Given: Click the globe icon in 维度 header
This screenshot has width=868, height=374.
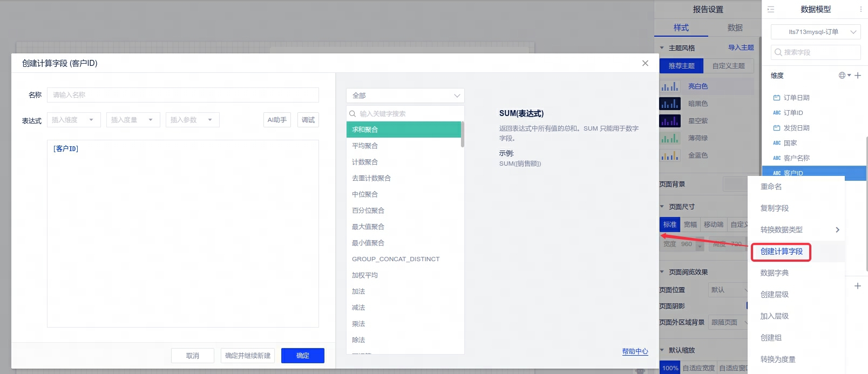Looking at the screenshot, I should (x=842, y=76).
